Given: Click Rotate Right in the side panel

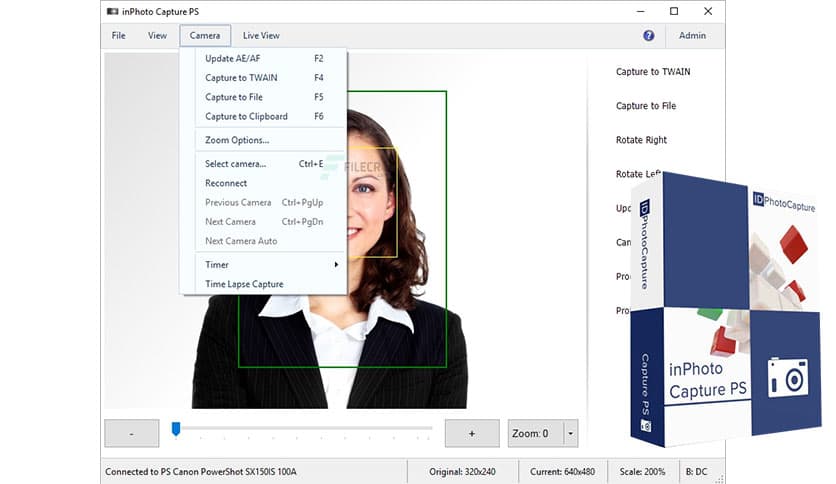Looking at the screenshot, I should [x=641, y=140].
